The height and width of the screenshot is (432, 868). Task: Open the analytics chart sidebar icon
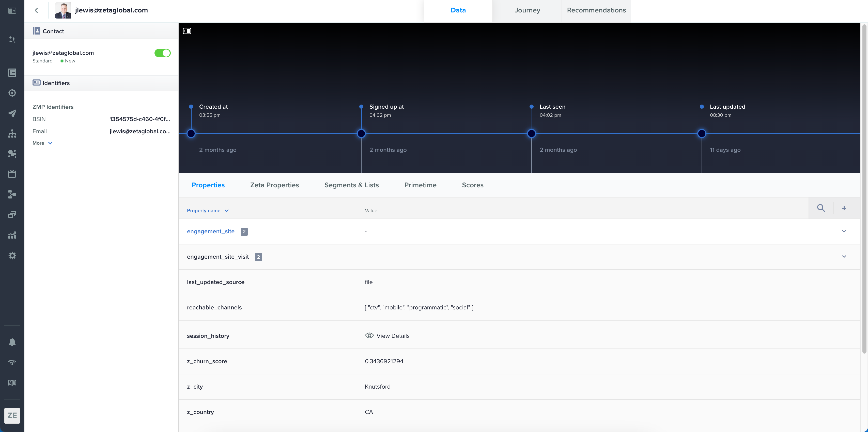[x=12, y=235]
